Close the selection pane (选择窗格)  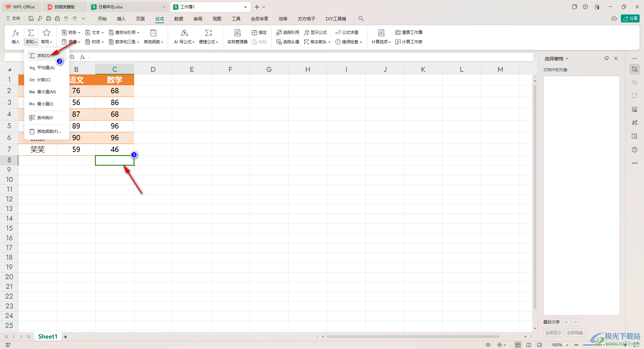(616, 58)
